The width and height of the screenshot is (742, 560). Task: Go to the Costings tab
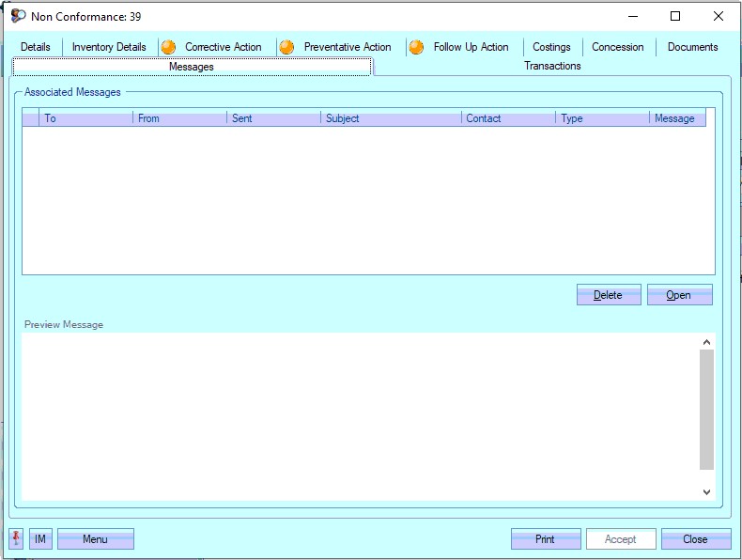click(551, 47)
